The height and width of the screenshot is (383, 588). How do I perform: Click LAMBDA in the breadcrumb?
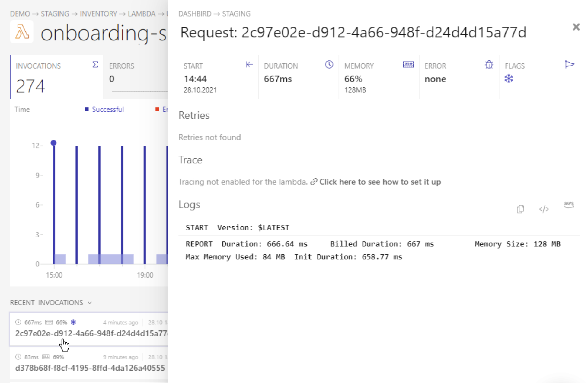[142, 14]
